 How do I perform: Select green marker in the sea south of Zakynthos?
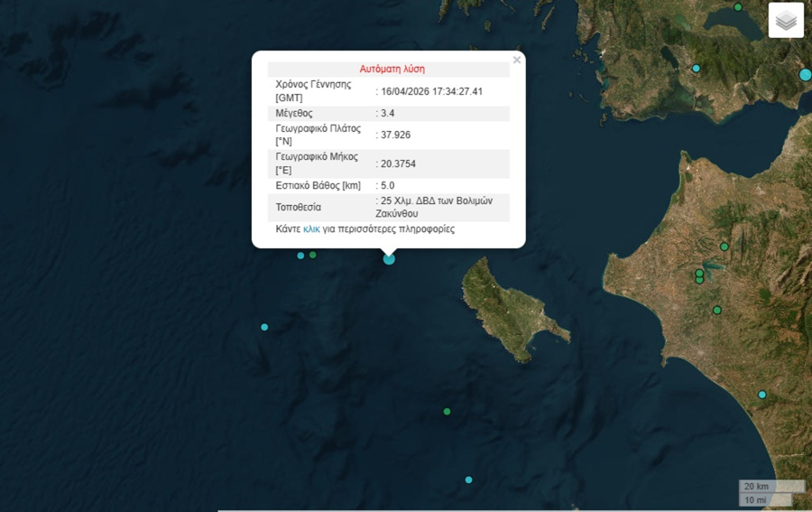(x=447, y=412)
